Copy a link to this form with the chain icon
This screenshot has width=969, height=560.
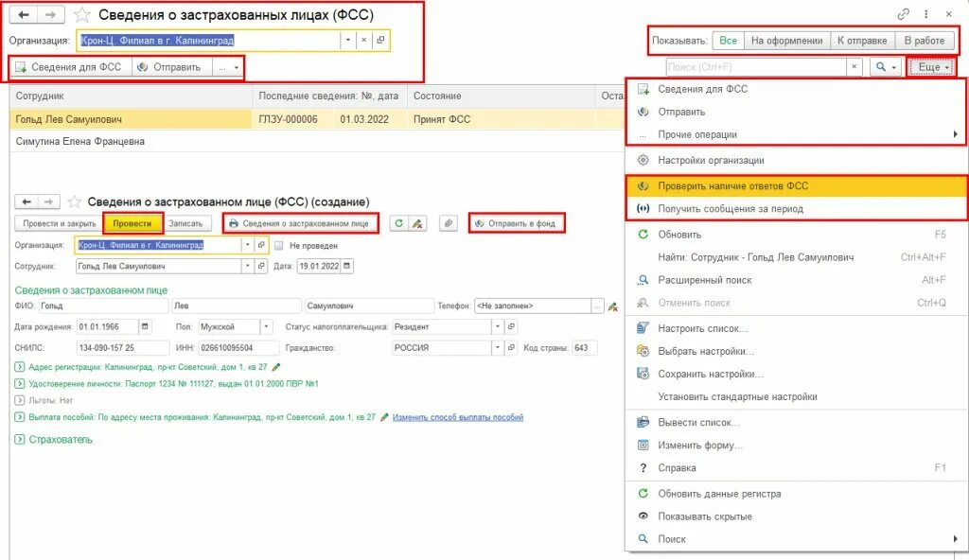point(903,14)
